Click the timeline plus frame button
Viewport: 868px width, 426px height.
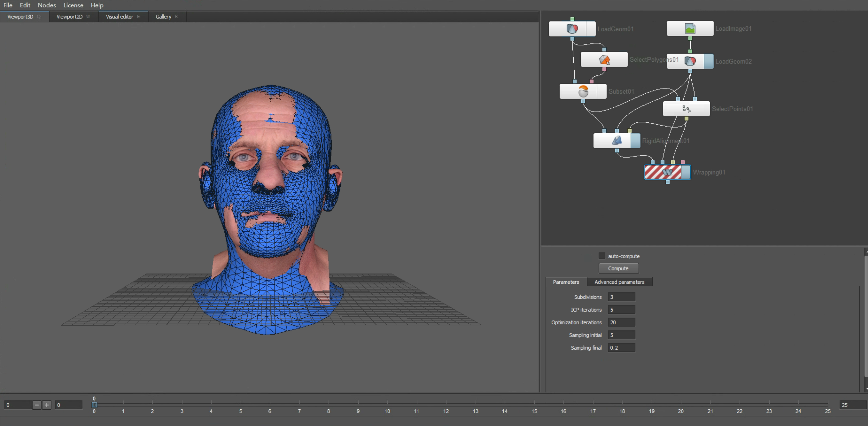tap(47, 405)
